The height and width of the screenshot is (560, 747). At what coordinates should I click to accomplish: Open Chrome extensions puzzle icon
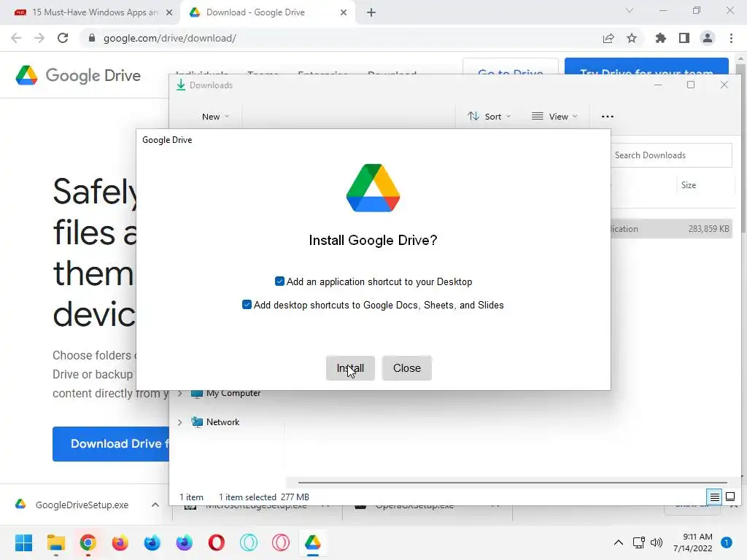[x=661, y=38]
